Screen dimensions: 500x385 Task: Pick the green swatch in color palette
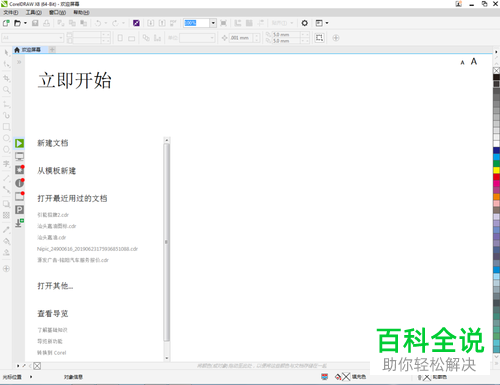(x=497, y=163)
